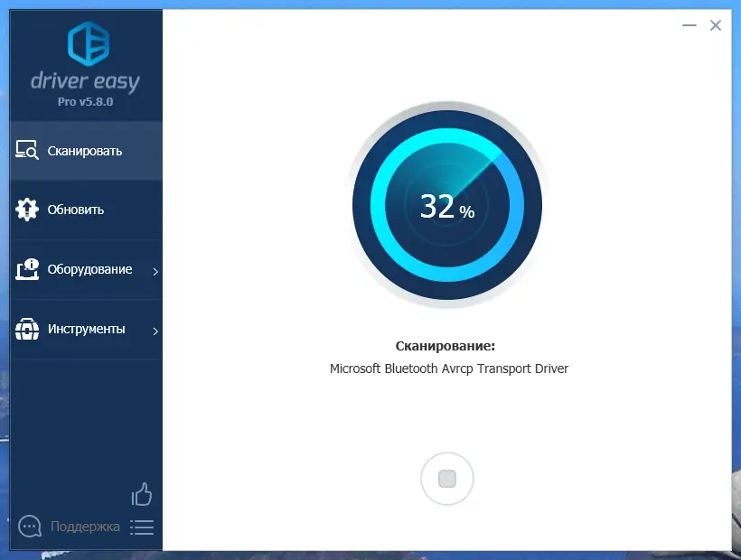Click the thumbs-up like icon
The width and height of the screenshot is (741, 560).
tap(142, 494)
